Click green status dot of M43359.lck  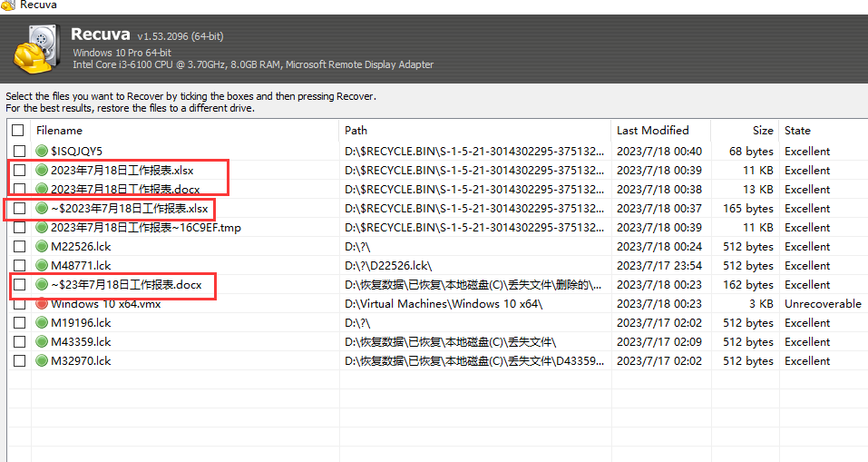42,342
